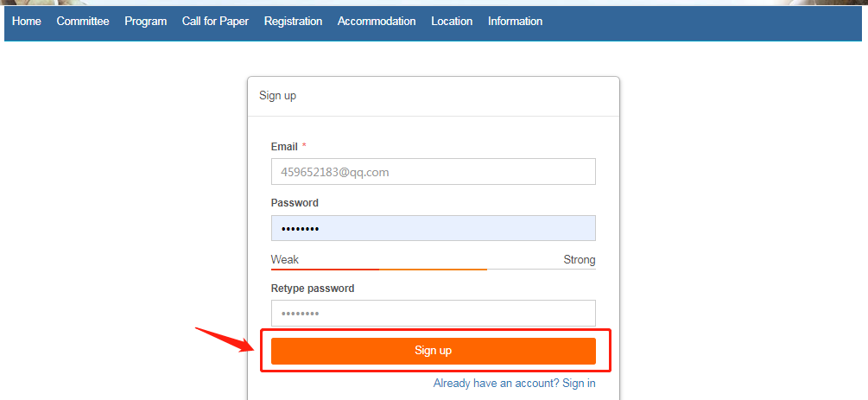Click the bold Email field label
This screenshot has height=400, width=868.
[x=284, y=147]
